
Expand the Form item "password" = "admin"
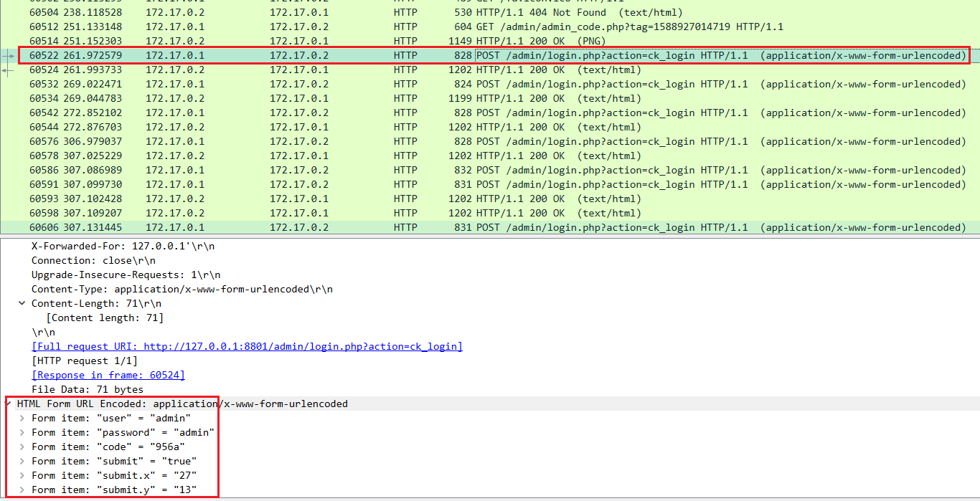[x=22, y=432]
